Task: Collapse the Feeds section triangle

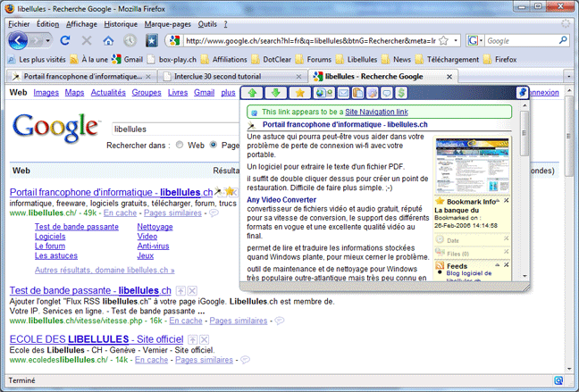Action: click(498, 265)
